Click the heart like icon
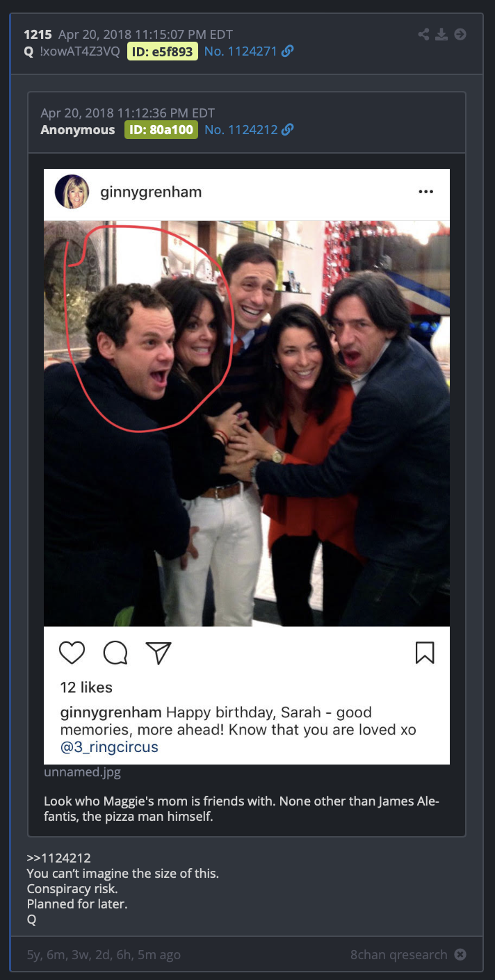Viewport: 495px width, 980px height. click(72, 652)
